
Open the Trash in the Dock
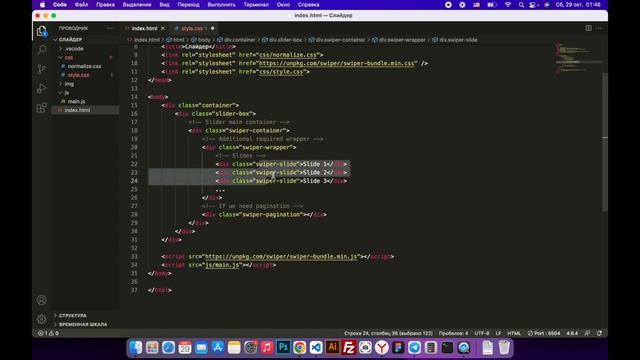coord(504,347)
